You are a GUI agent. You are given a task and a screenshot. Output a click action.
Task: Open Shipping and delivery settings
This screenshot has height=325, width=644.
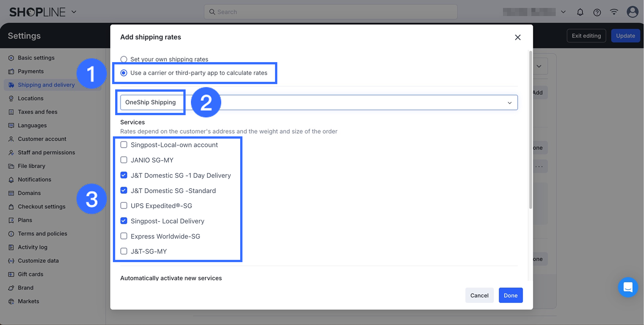pyautogui.click(x=46, y=85)
